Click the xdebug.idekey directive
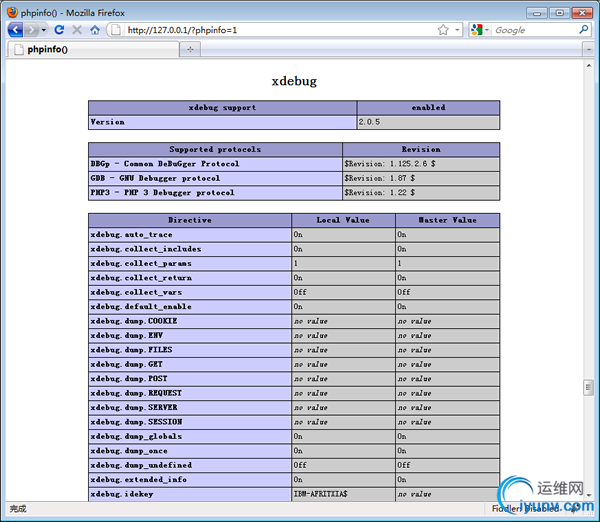Image resolution: width=600 pixels, height=522 pixels. [190, 494]
